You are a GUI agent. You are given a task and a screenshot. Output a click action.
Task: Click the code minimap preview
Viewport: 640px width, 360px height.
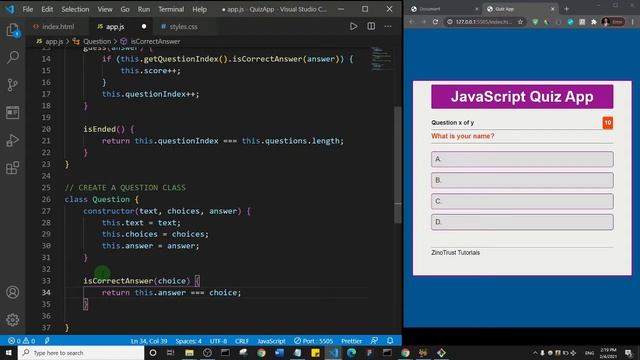(x=382, y=60)
